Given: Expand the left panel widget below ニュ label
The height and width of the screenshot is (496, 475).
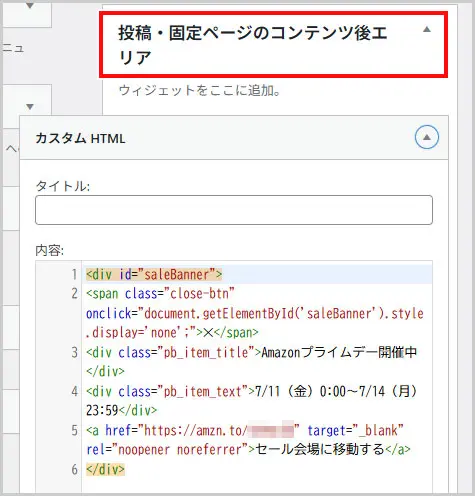Looking at the screenshot, I should click(x=30, y=107).
